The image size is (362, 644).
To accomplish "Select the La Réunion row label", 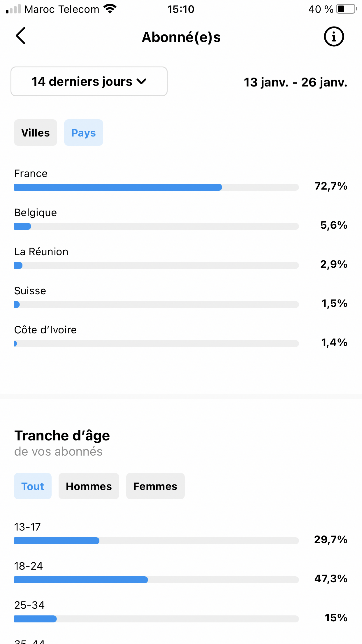I will [41, 252].
